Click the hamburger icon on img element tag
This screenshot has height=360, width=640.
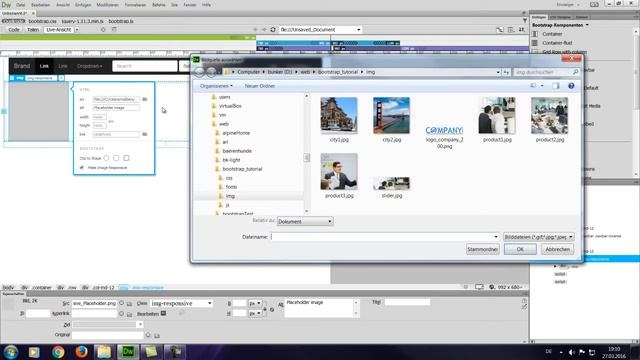12,78
